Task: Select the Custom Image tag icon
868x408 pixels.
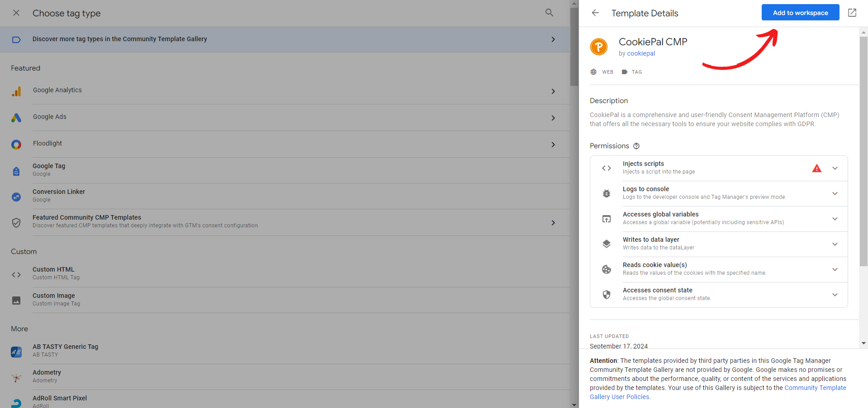Action: click(17, 300)
